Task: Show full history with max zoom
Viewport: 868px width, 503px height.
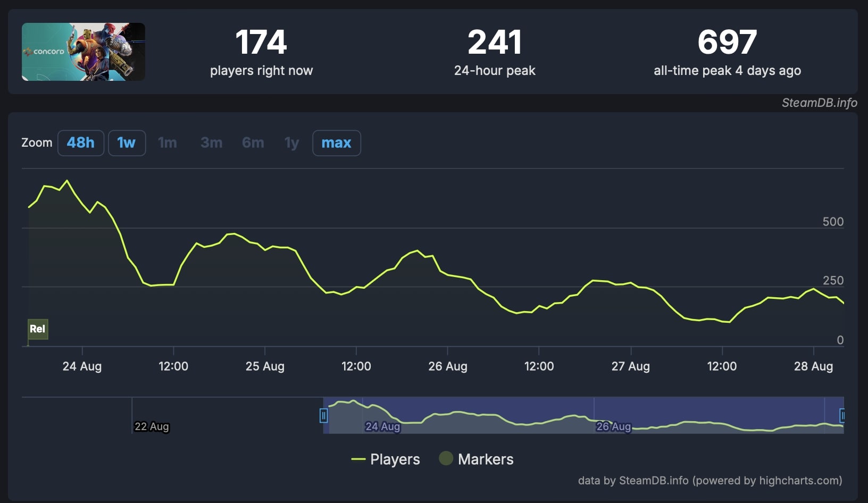Action: [x=336, y=143]
